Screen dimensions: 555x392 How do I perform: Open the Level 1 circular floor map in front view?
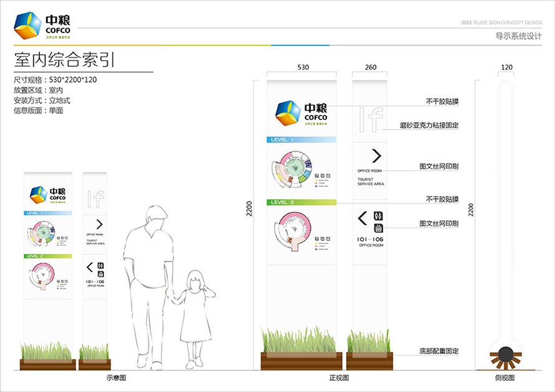292,169
